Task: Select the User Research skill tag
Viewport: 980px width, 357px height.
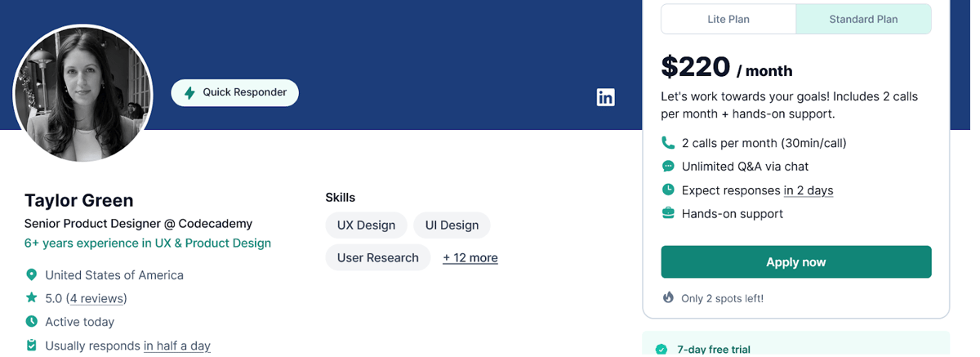Action: coord(378,258)
